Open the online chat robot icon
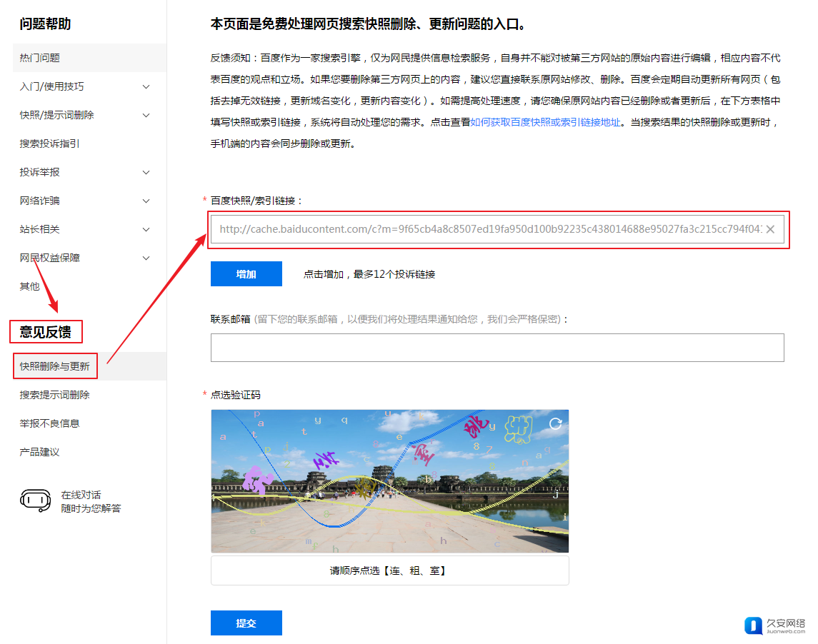Viewport: 818px width, 644px height. pyautogui.click(x=36, y=500)
